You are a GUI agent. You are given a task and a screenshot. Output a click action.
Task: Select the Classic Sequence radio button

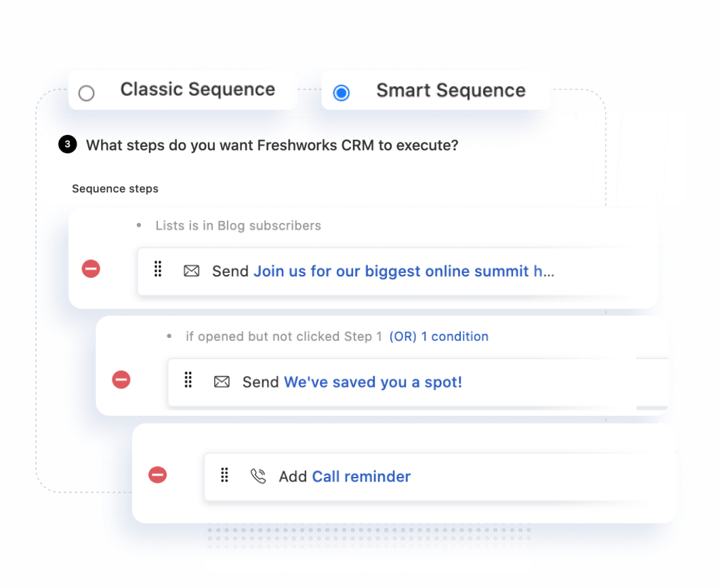point(86,93)
